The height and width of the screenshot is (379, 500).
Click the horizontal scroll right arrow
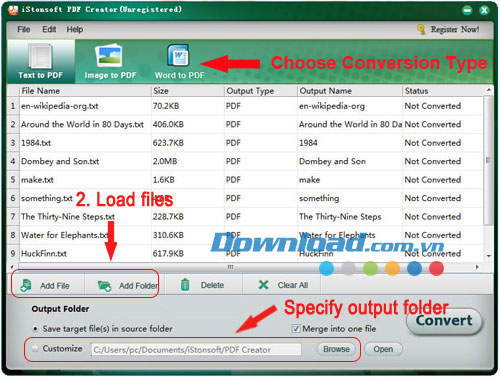(477, 267)
